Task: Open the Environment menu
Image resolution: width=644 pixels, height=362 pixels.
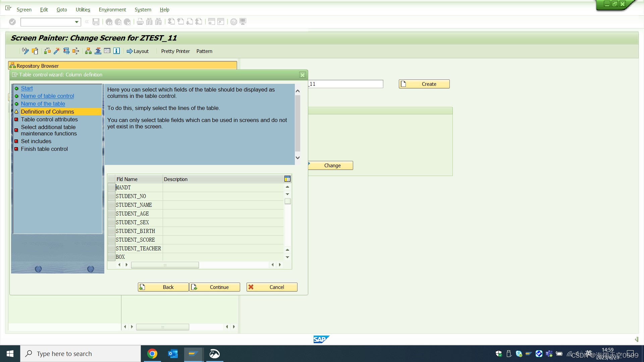Action: (x=112, y=10)
